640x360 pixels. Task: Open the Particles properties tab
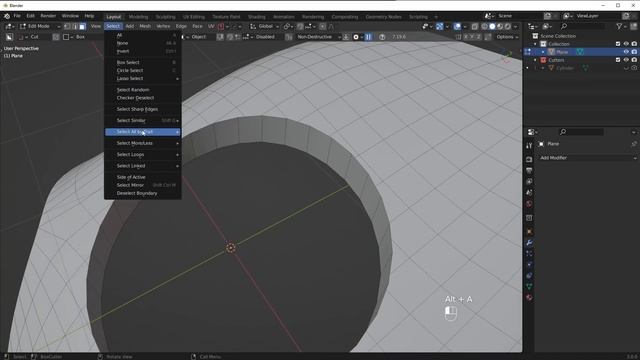[529, 253]
